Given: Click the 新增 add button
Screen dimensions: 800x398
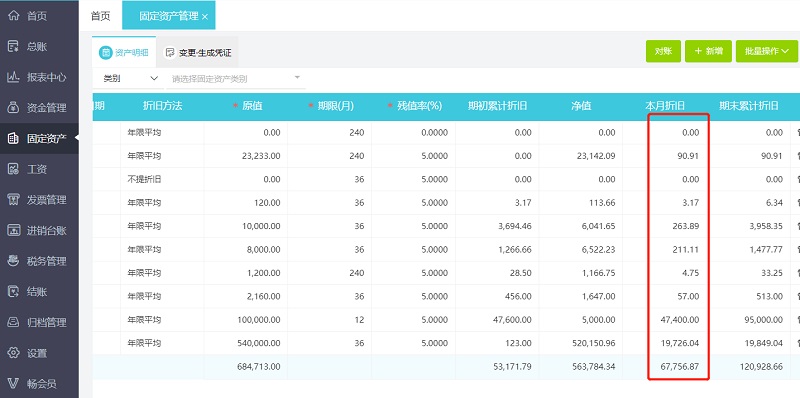Looking at the screenshot, I should coord(708,51).
